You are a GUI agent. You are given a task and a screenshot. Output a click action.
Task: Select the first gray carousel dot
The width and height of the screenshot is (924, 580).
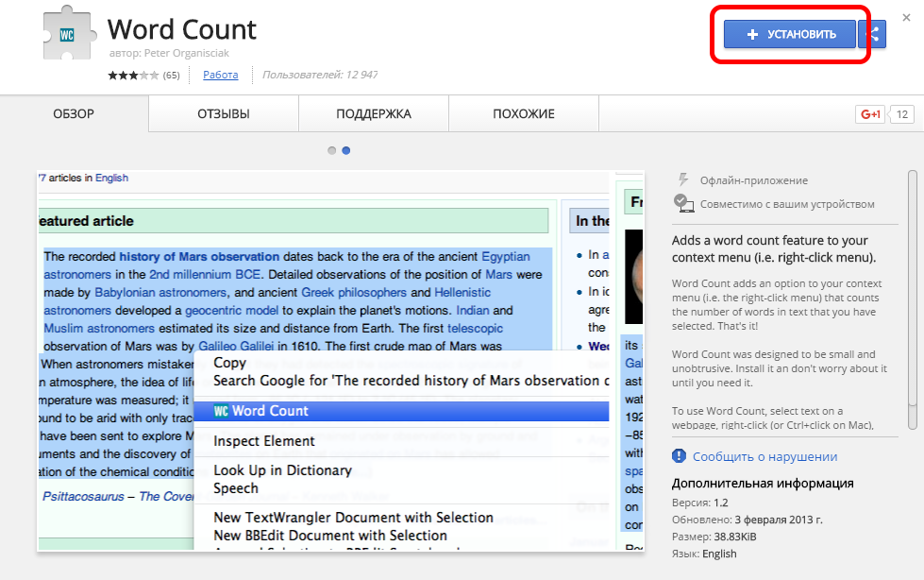[x=332, y=150]
